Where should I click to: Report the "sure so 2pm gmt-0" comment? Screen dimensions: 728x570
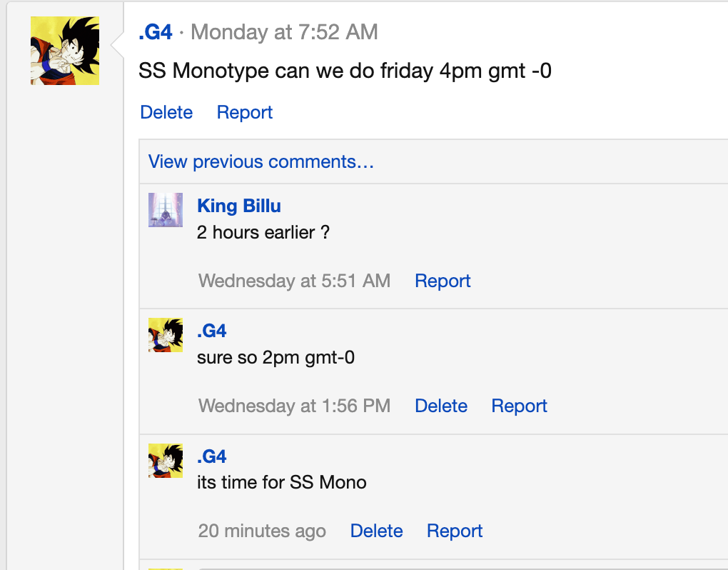[519, 406]
